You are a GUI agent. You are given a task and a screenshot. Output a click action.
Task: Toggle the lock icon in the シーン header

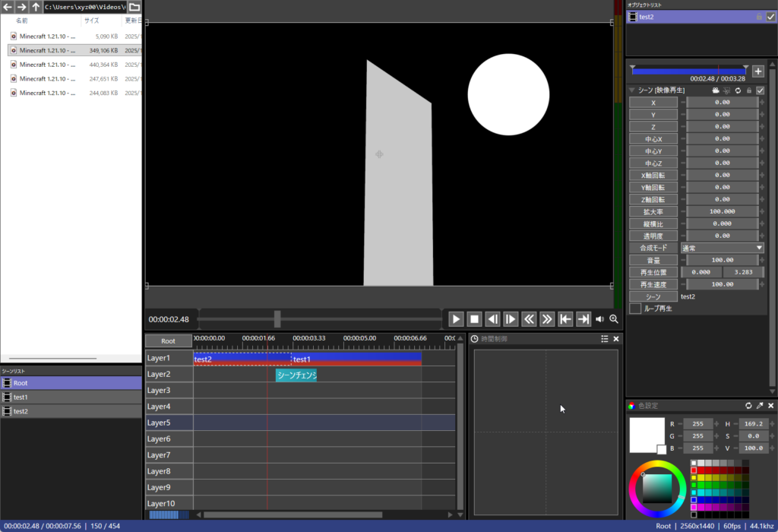click(749, 90)
